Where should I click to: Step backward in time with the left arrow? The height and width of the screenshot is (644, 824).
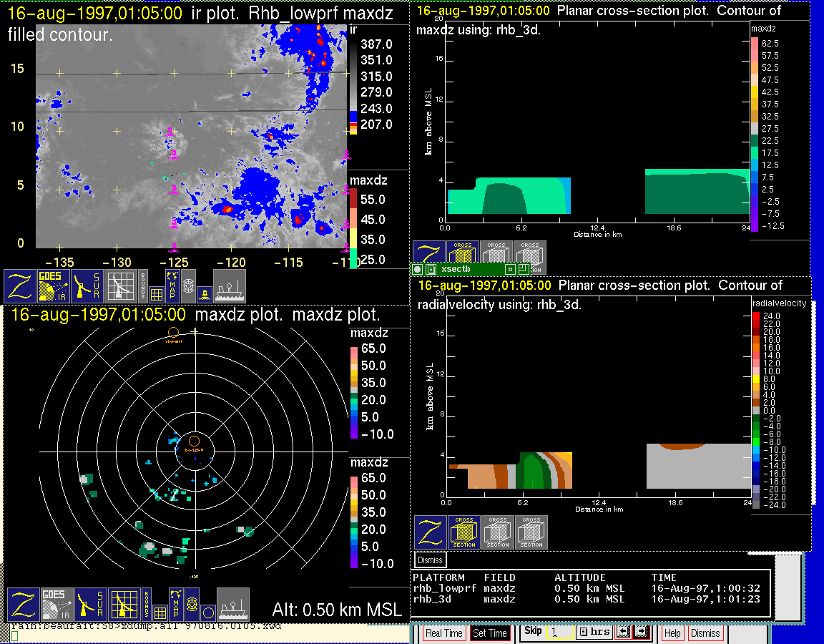tap(623, 632)
